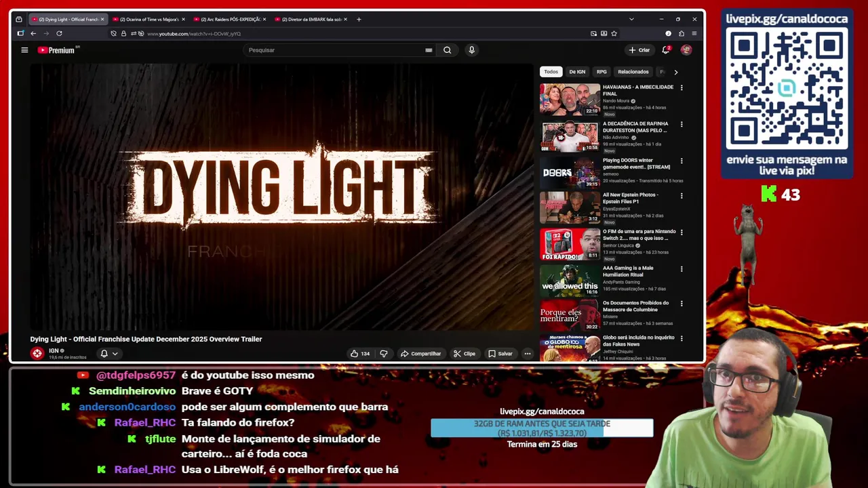Click the video title Dying Light Official Franchise Update
The image size is (868, 488).
[146, 339]
